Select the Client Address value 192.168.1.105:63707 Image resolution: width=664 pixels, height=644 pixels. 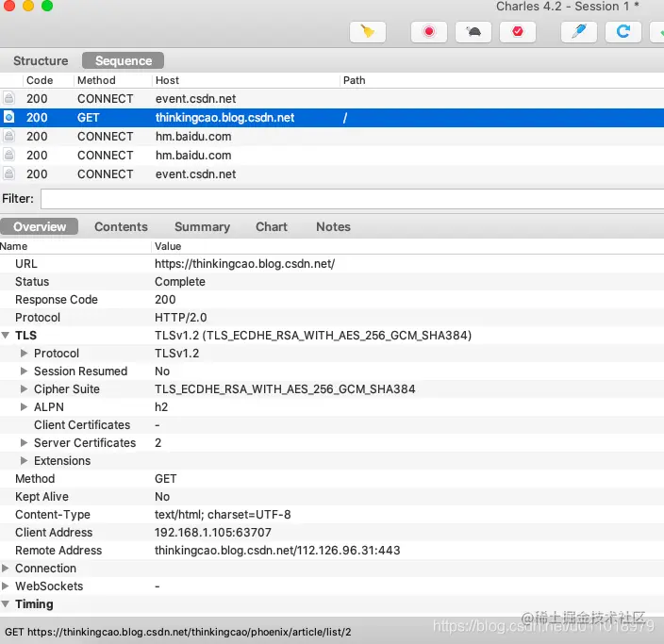(213, 532)
